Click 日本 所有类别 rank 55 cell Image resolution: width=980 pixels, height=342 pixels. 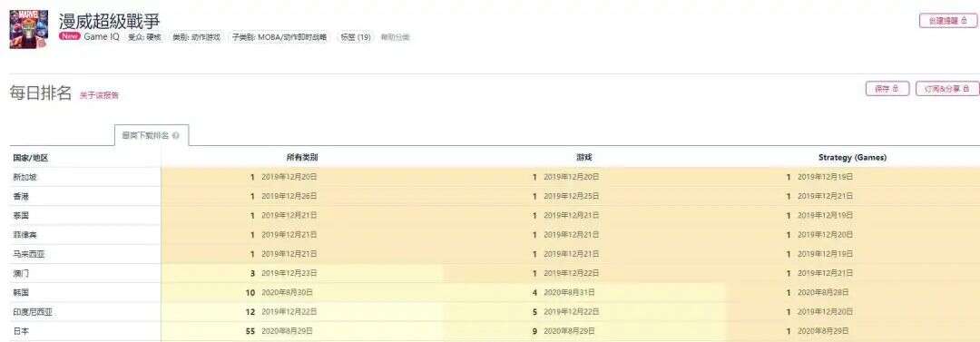pos(302,331)
